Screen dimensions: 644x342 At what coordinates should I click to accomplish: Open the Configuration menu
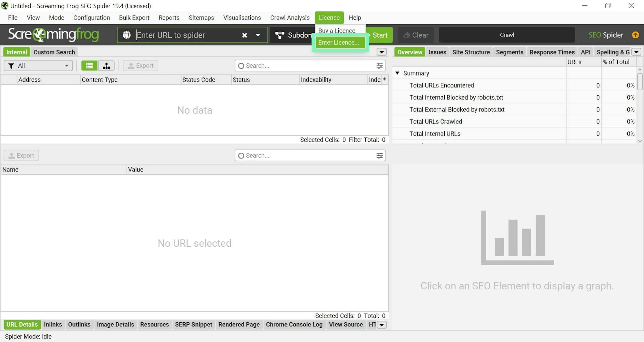(x=92, y=17)
